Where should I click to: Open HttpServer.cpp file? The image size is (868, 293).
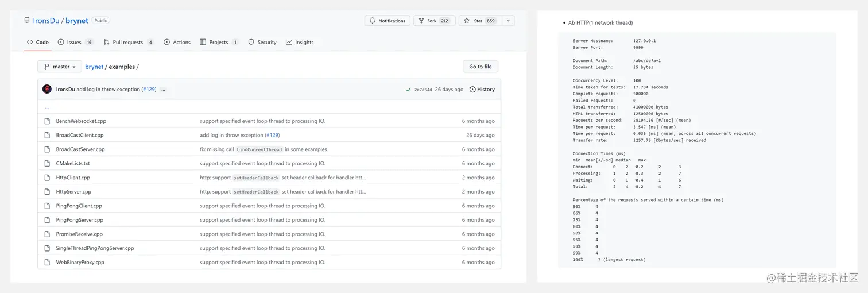point(73,192)
